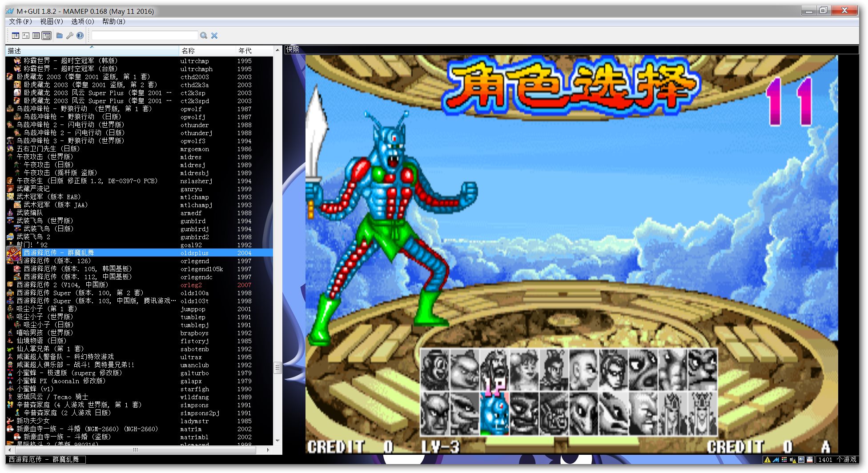Click the vertical scrollbar thumb of game list
This screenshot has height=473, width=868.
pos(277,367)
